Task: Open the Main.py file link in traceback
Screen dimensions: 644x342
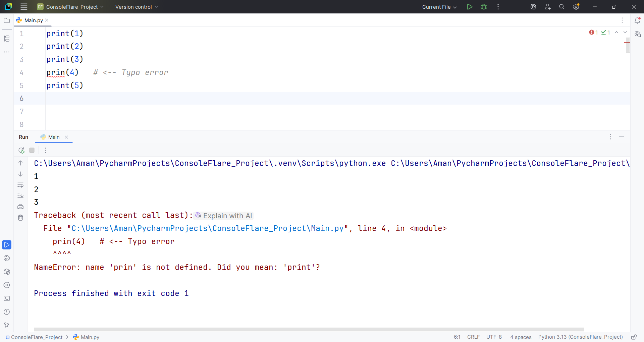Action: (207, 228)
